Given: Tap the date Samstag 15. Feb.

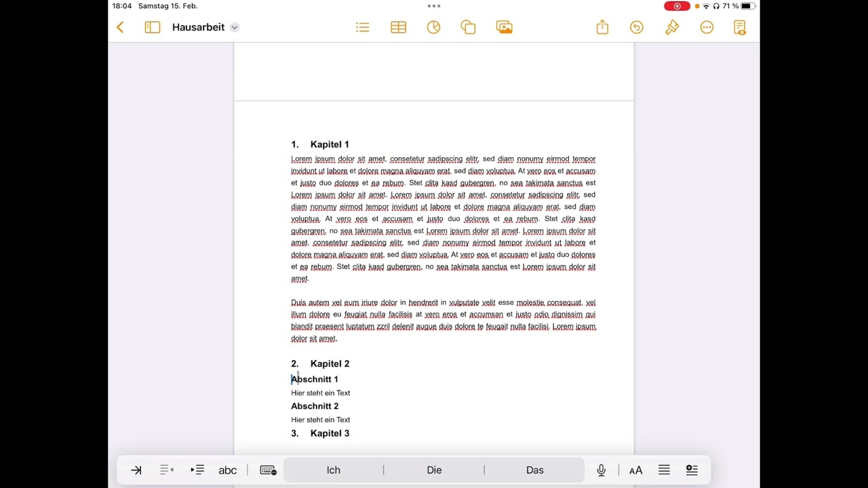Looking at the screenshot, I should point(168,6).
